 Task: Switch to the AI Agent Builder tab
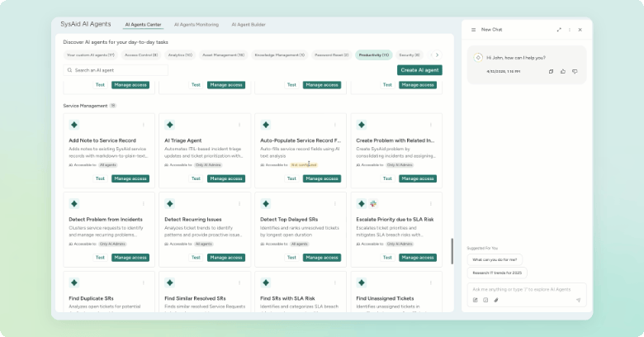click(x=249, y=25)
